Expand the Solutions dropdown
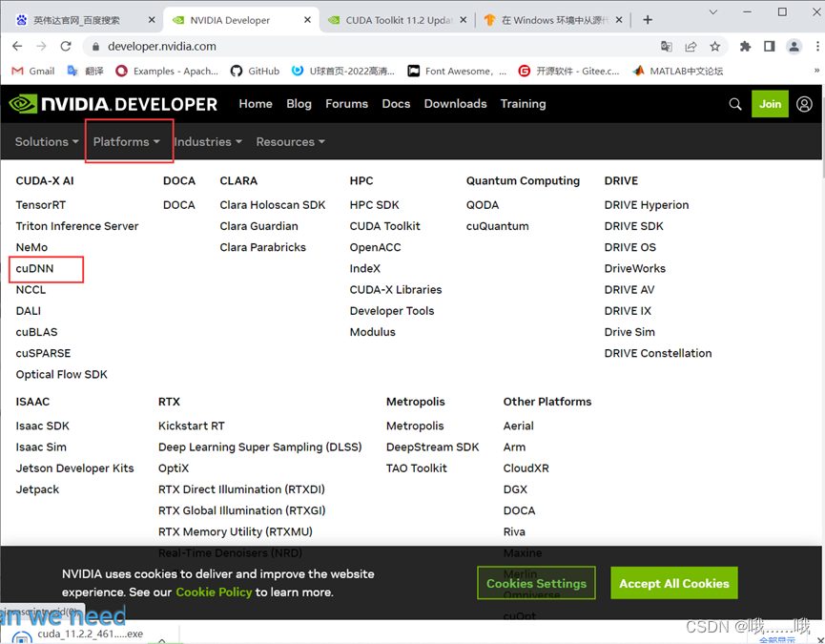The width and height of the screenshot is (825, 644). 47,141
